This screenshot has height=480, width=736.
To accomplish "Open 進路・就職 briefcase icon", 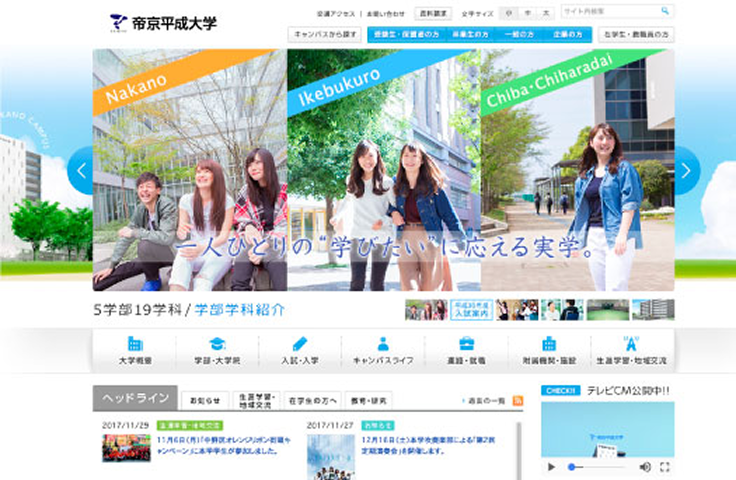I will click(465, 343).
